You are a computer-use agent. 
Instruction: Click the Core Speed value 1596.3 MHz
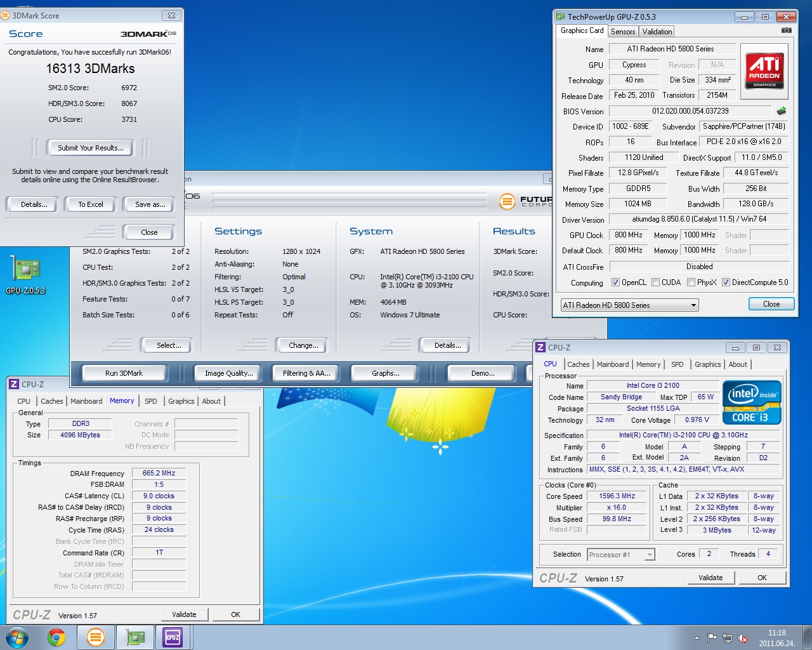point(617,496)
